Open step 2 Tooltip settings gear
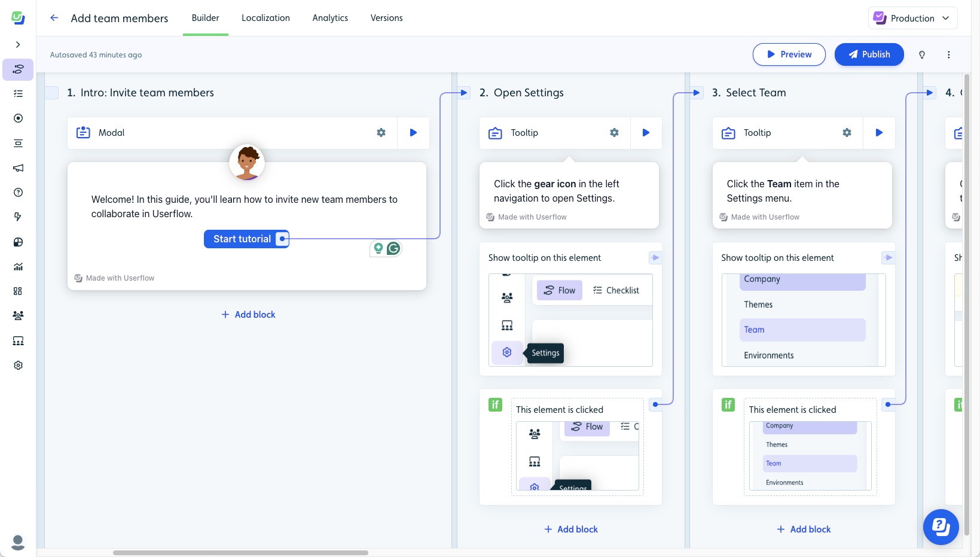The height and width of the screenshot is (557, 980). pos(614,133)
